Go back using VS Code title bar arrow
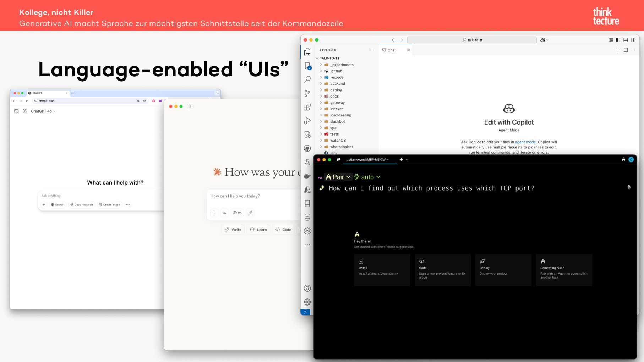This screenshot has width=644, height=362. tap(394, 40)
